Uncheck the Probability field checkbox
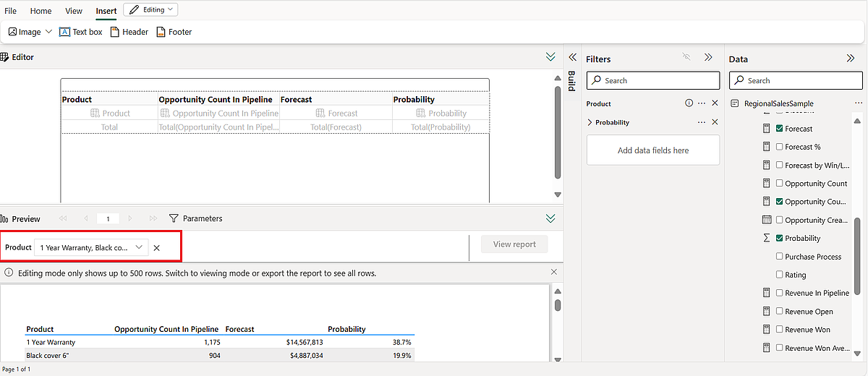 click(x=779, y=238)
